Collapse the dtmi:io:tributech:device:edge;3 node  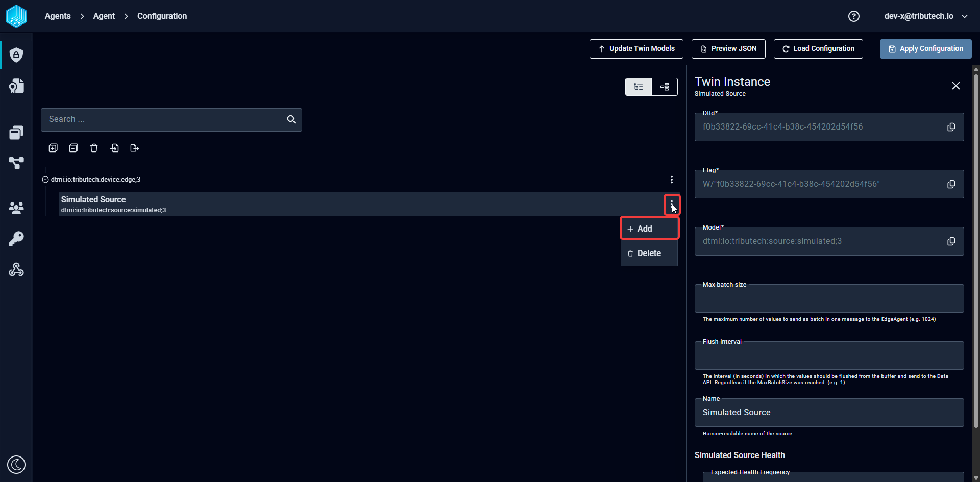coord(45,180)
